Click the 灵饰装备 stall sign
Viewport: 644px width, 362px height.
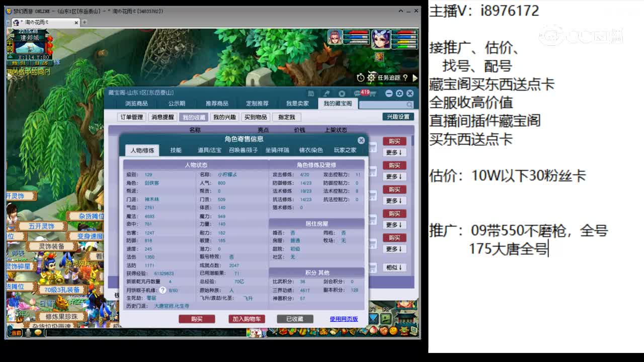click(x=52, y=246)
